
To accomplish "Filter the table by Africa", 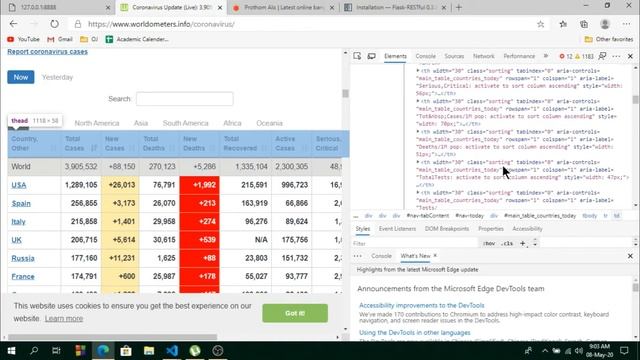I will tap(232, 123).
